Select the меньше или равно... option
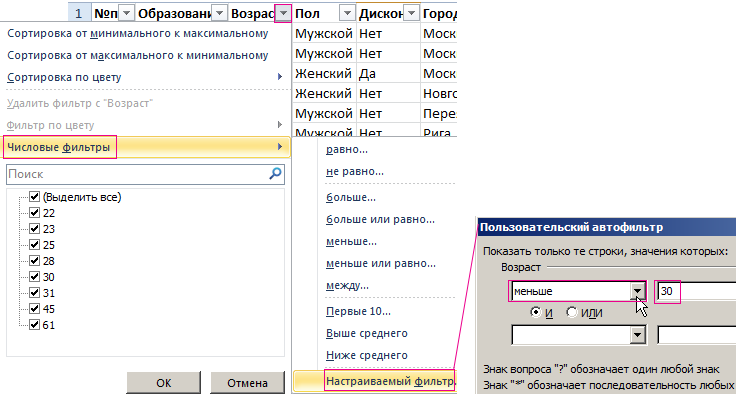This screenshot has height=396, width=736. coord(381,263)
